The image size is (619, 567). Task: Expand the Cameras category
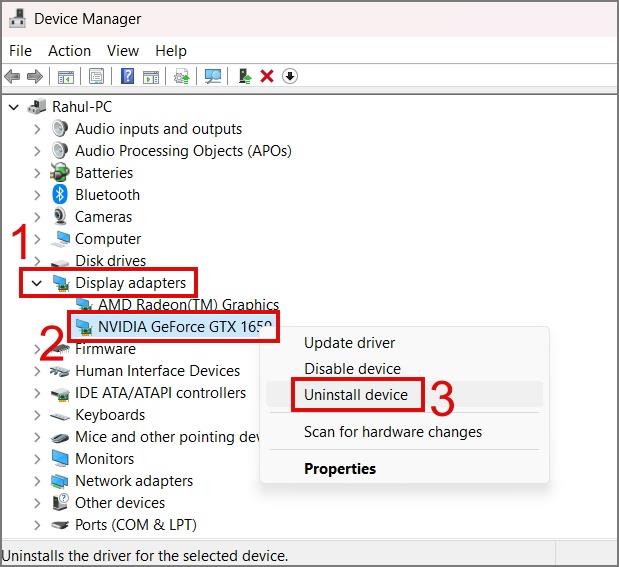tap(37, 217)
